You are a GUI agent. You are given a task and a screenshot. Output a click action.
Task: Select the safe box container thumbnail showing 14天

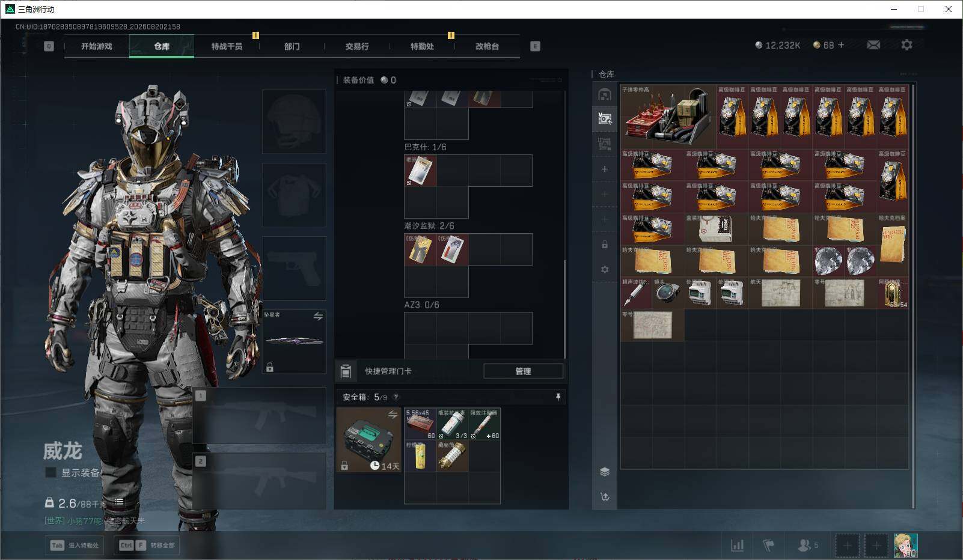[368, 440]
